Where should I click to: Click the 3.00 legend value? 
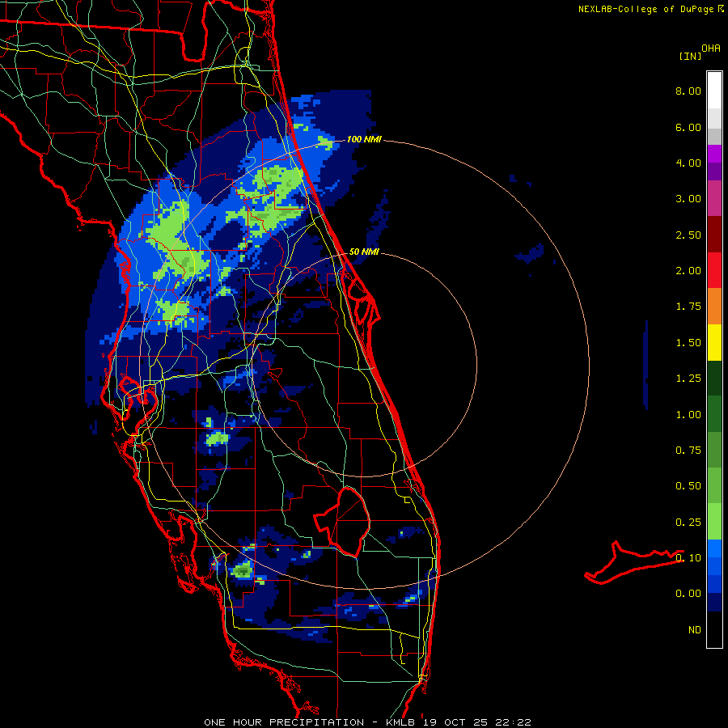point(688,199)
